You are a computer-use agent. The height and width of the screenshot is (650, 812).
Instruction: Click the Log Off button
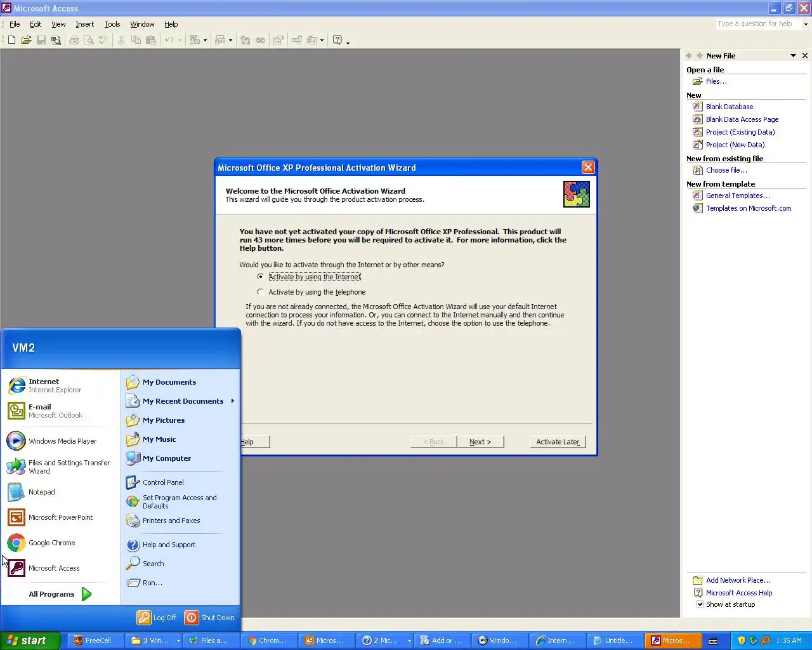[157, 618]
